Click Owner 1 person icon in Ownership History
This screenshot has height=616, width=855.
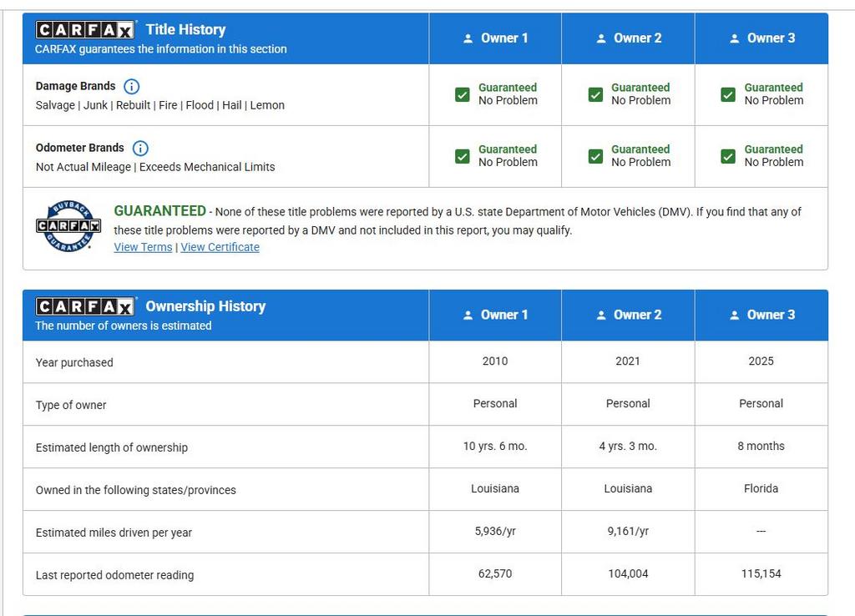[468, 315]
